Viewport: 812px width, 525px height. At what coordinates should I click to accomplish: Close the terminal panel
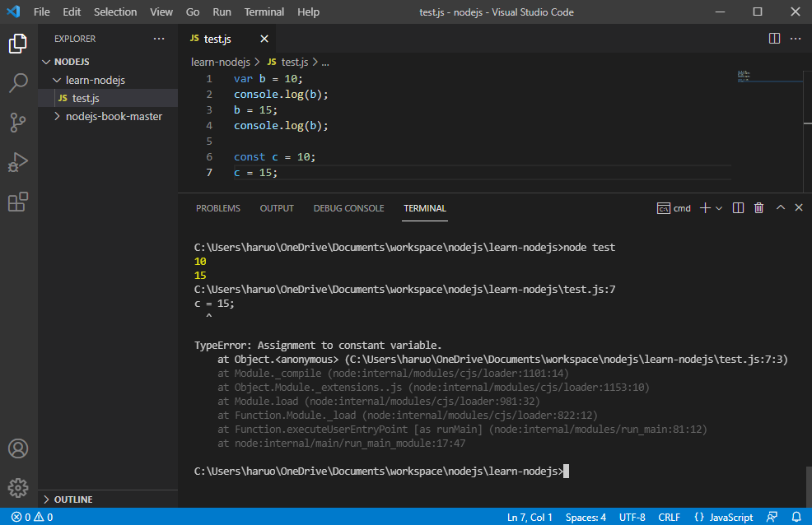[799, 207]
